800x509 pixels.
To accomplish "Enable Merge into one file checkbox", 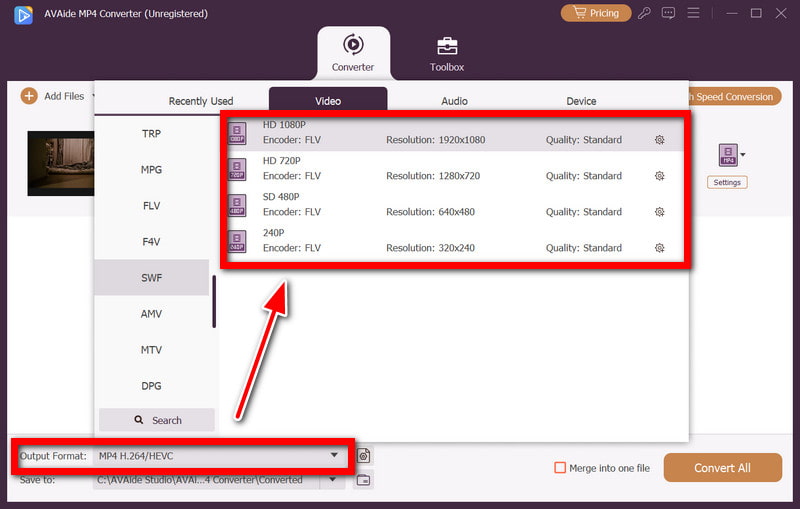I will (560, 468).
